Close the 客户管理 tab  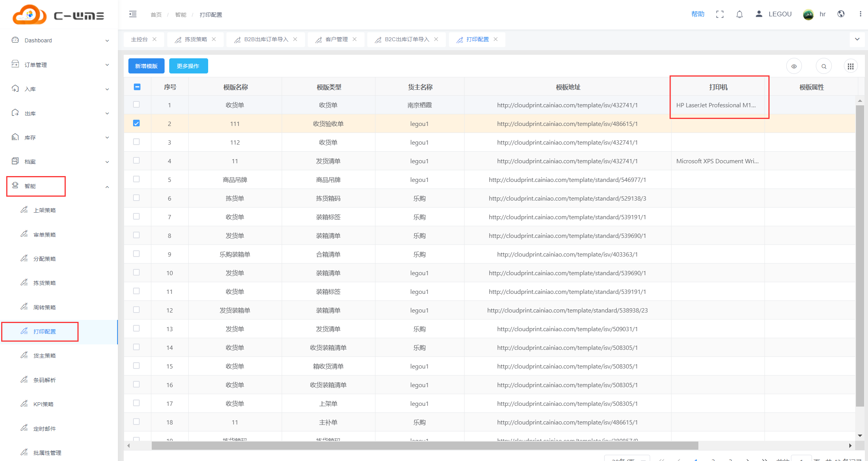(354, 39)
